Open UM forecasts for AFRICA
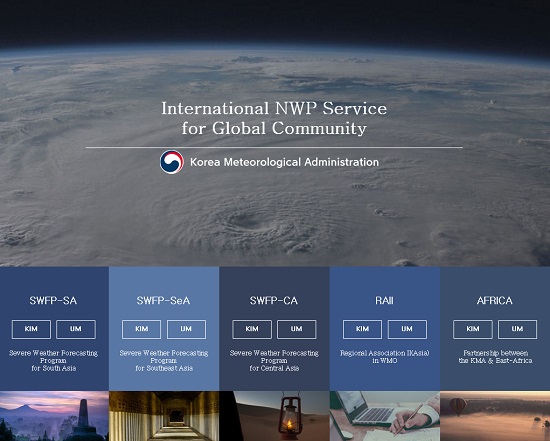550x441 pixels. pyautogui.click(x=517, y=329)
